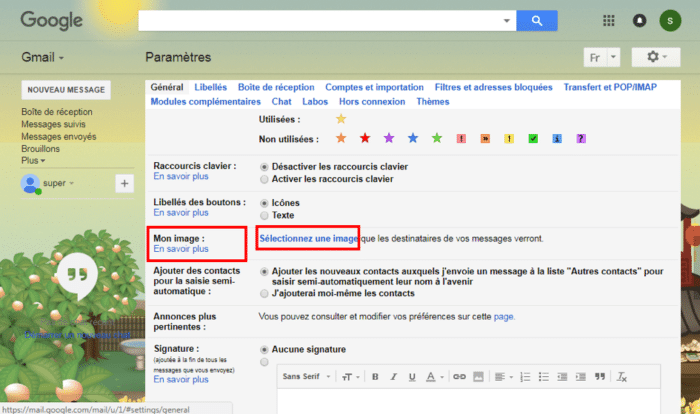Expand the Plus sidebar section
The image size is (700, 414).
pos(33,160)
